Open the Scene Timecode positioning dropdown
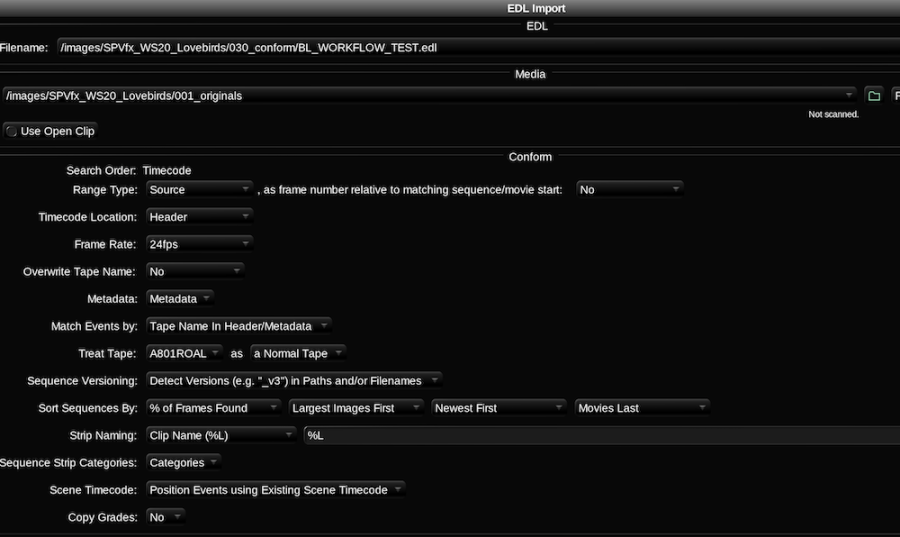 click(275, 490)
